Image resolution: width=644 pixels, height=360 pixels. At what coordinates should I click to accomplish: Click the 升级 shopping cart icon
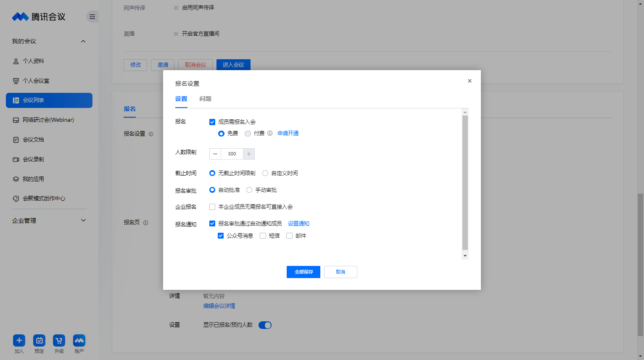(x=59, y=340)
